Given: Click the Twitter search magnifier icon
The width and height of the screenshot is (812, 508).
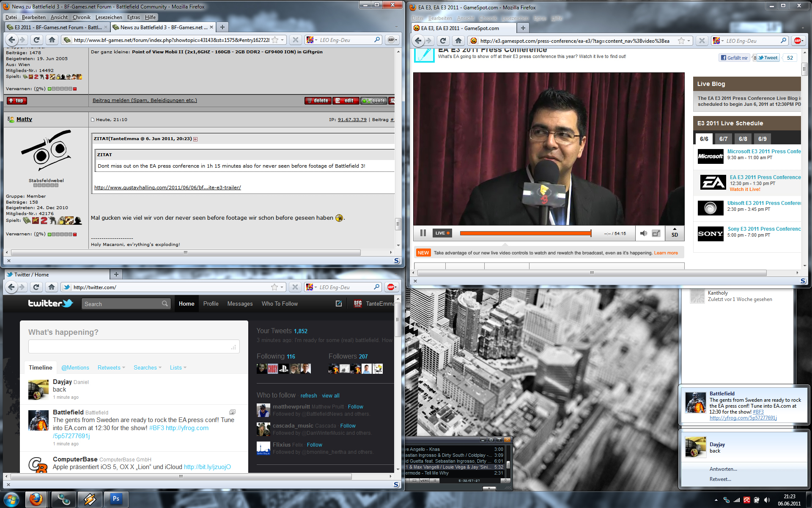Looking at the screenshot, I should tap(165, 304).
